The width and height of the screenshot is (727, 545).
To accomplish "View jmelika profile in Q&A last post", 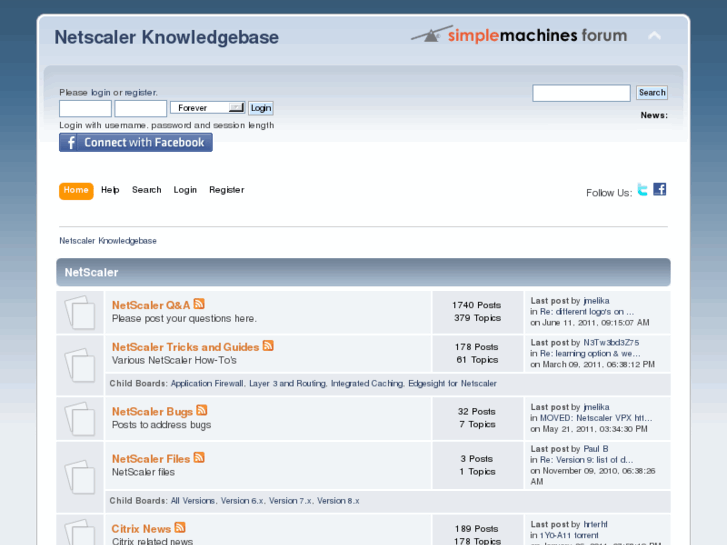I will point(596,301).
